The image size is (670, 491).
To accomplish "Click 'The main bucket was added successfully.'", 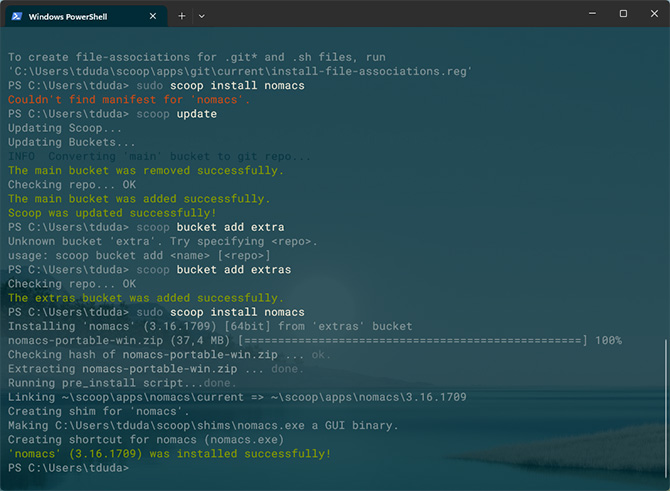I will [x=139, y=198].
